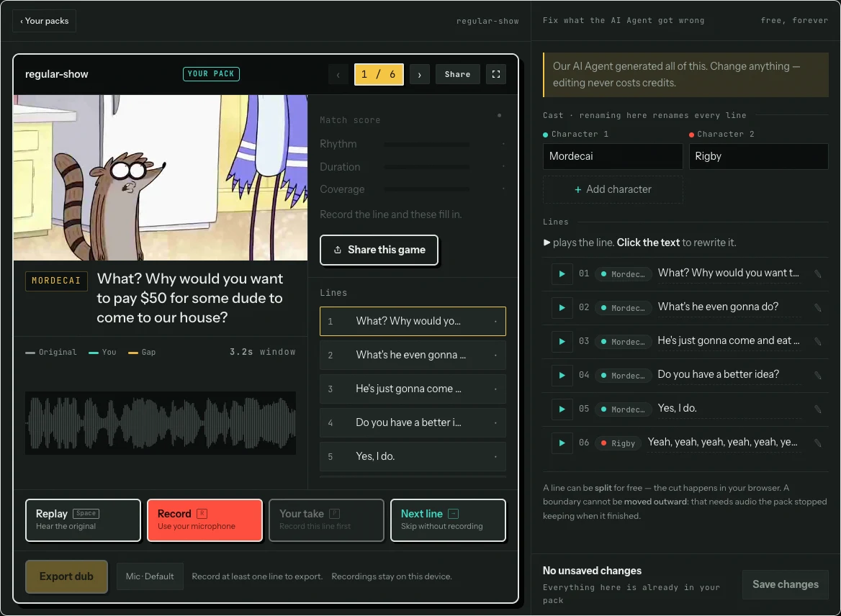The width and height of the screenshot is (841, 616).
Task: Rewrite text 'What? Why would you want t...' in editor
Action: pos(729,273)
